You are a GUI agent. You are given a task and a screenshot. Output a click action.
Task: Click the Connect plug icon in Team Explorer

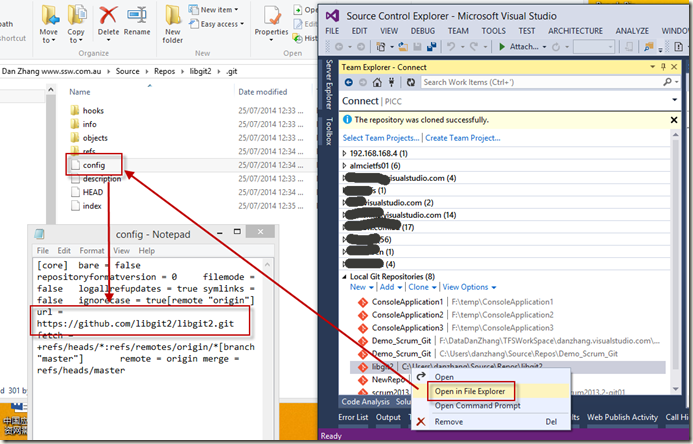(391, 82)
